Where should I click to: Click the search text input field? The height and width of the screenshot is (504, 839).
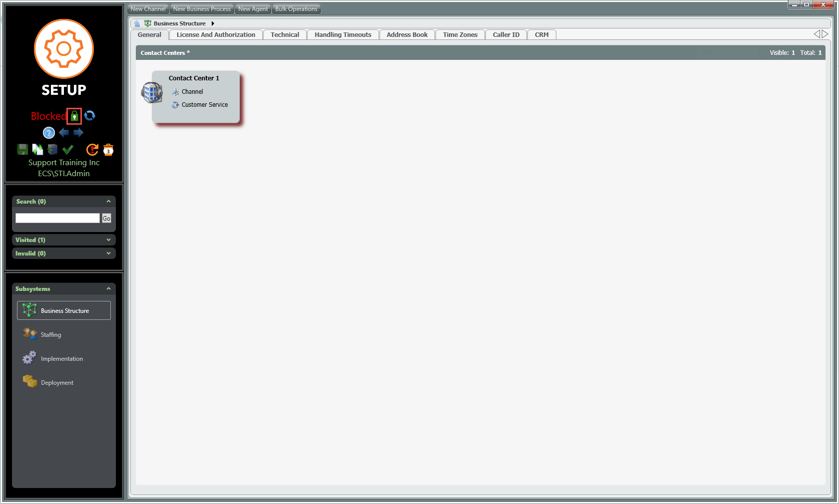(x=57, y=218)
